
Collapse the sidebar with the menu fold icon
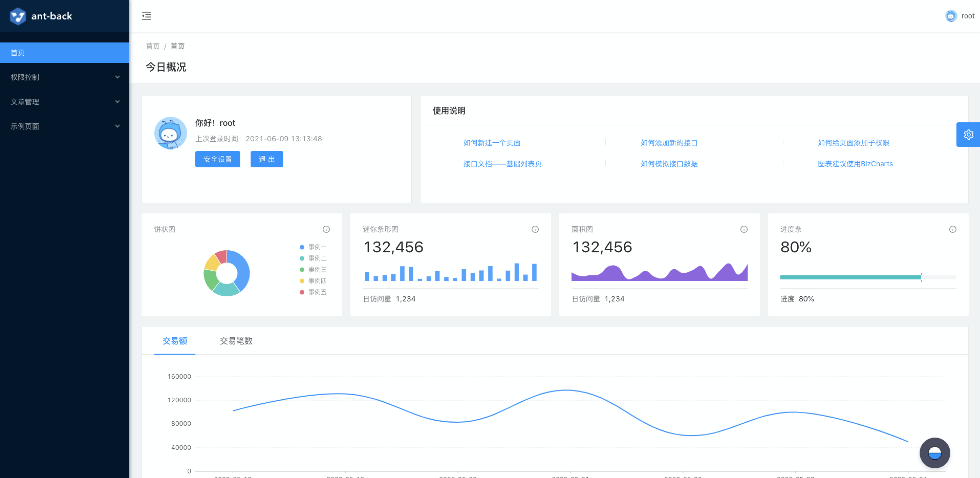146,16
